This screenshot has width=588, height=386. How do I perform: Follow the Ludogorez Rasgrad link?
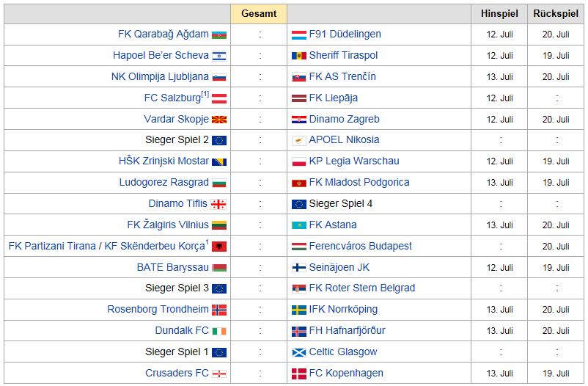[163, 182]
